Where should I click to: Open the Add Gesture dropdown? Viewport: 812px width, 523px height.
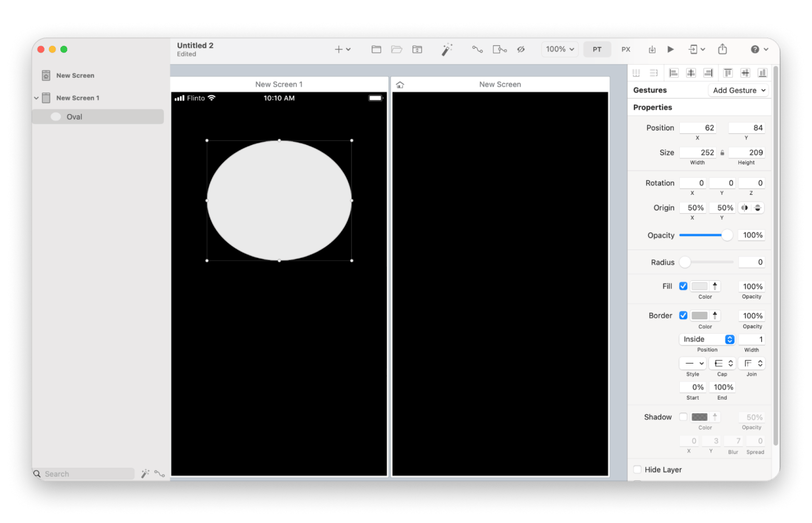(x=739, y=90)
